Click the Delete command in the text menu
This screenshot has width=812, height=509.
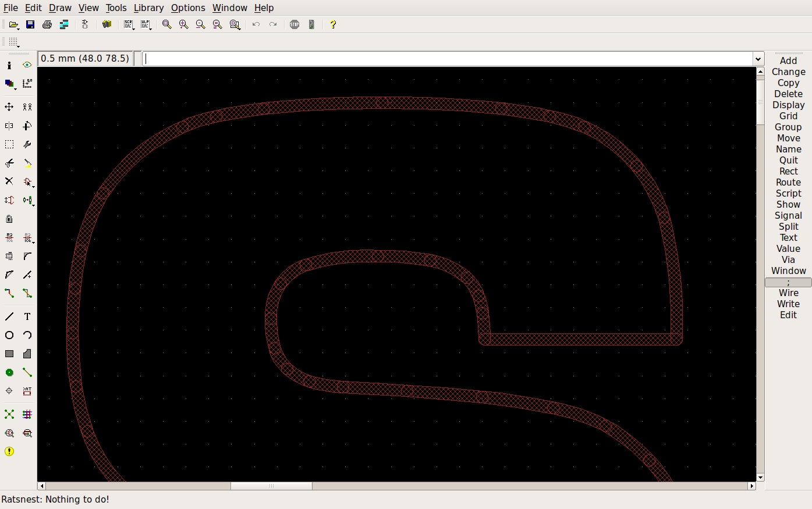(x=788, y=94)
